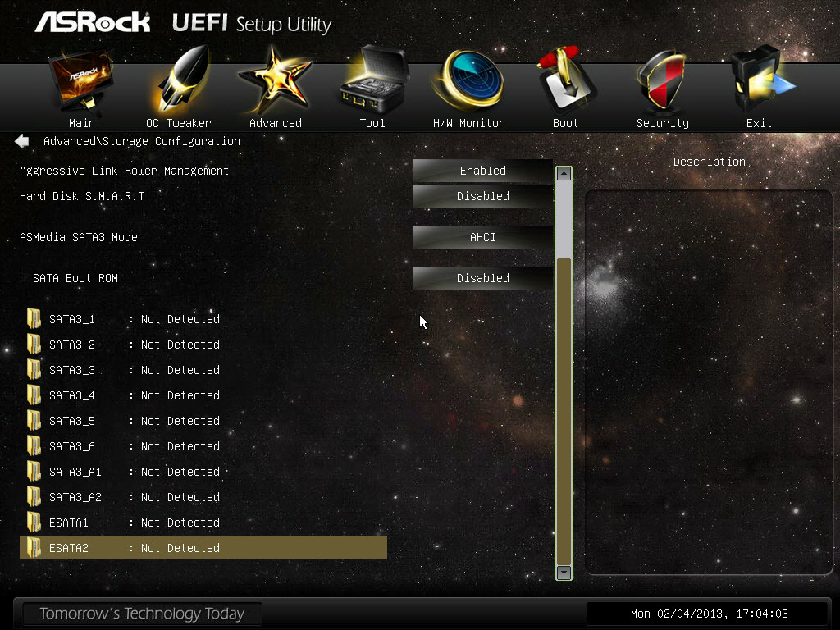840x630 pixels.
Task: Click the SATA3_6 folder icon
Action: [34, 445]
